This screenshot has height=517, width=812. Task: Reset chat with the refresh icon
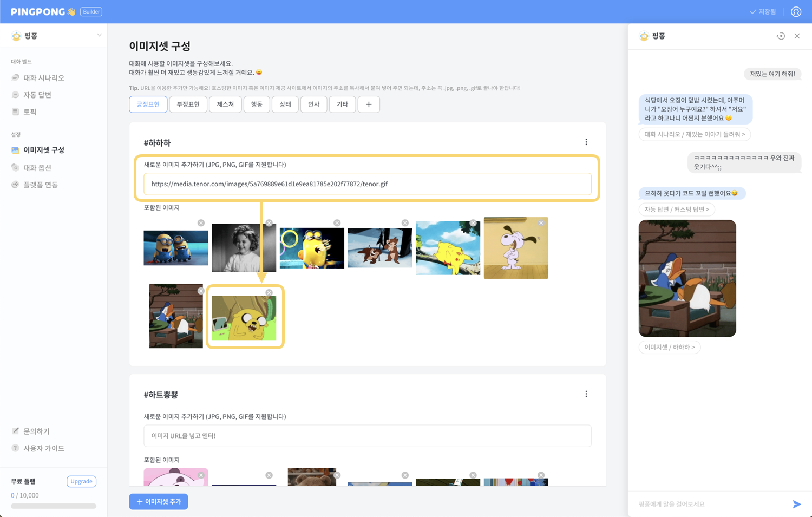point(781,36)
